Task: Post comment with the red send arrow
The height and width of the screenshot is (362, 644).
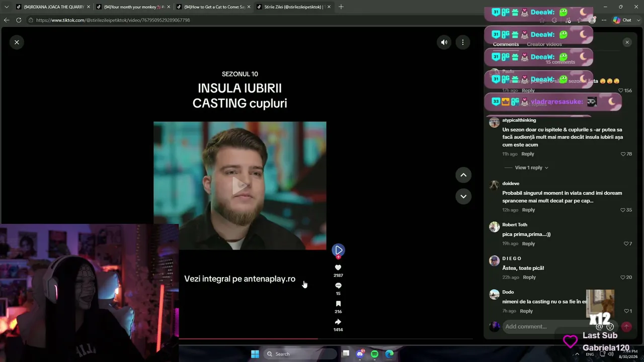Action: coord(626,326)
